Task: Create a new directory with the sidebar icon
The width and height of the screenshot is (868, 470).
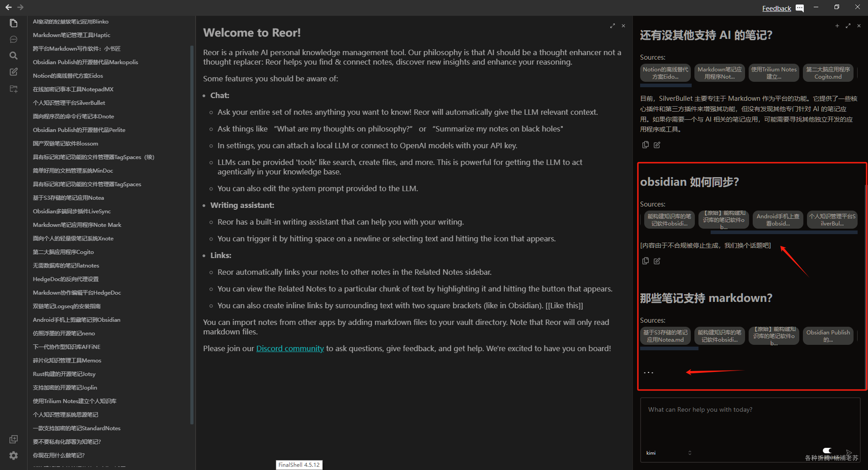Action: [x=14, y=89]
